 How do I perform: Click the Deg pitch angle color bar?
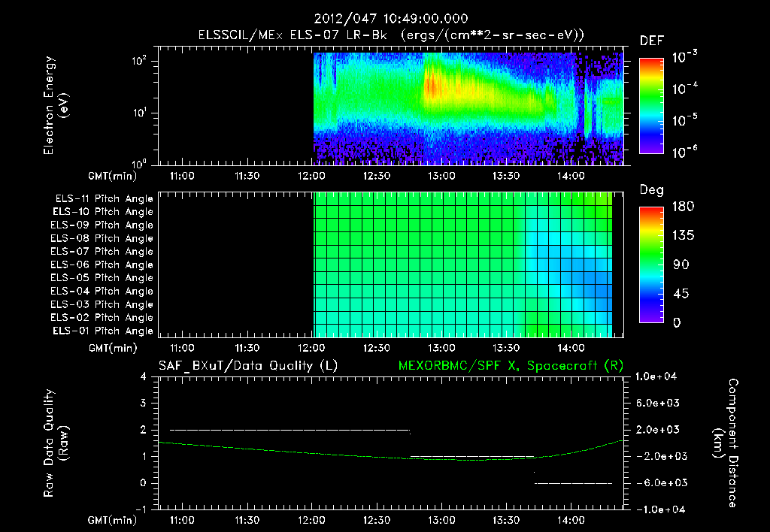click(x=651, y=265)
